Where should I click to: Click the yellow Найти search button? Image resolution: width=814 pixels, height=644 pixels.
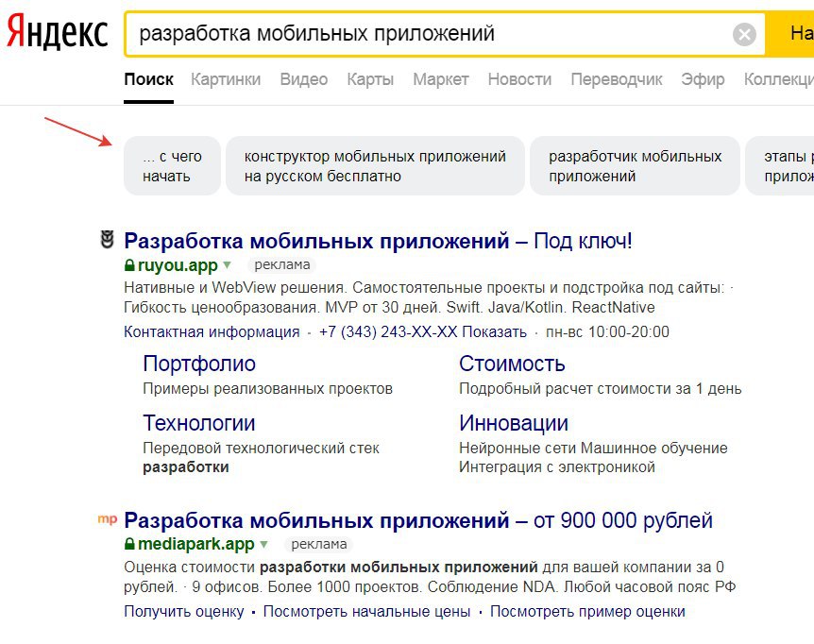point(789,34)
